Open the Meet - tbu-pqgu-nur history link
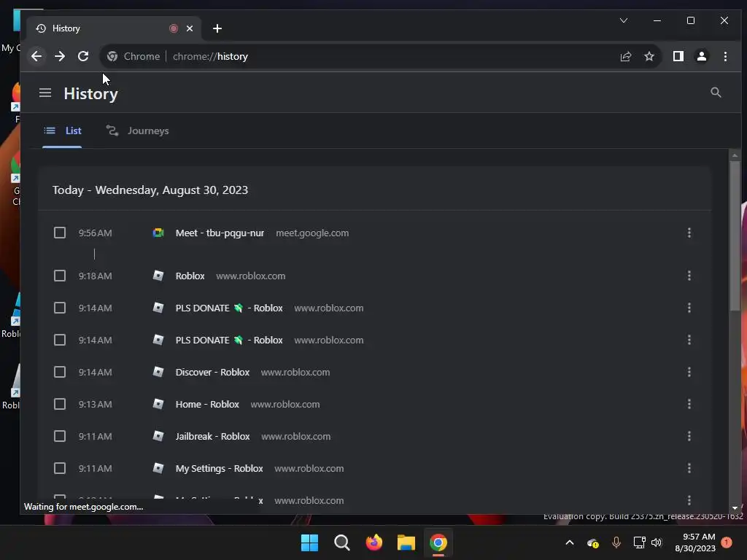747x560 pixels. [220, 233]
